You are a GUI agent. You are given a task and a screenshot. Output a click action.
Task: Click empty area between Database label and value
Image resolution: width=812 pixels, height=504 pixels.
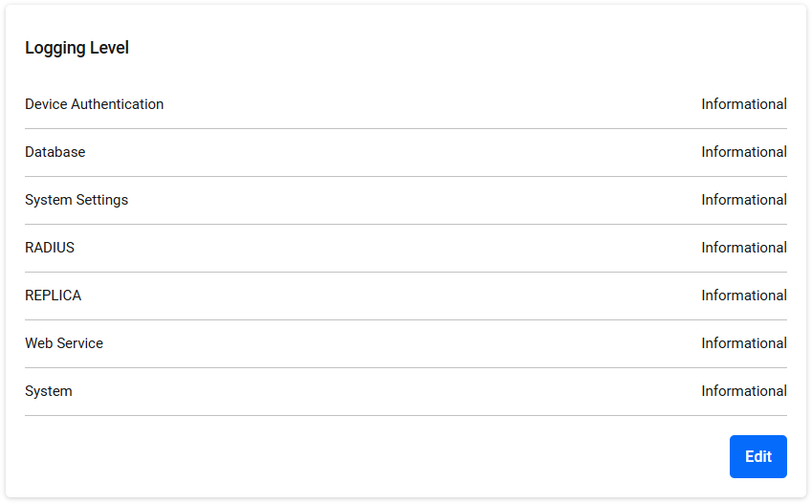pos(394,152)
